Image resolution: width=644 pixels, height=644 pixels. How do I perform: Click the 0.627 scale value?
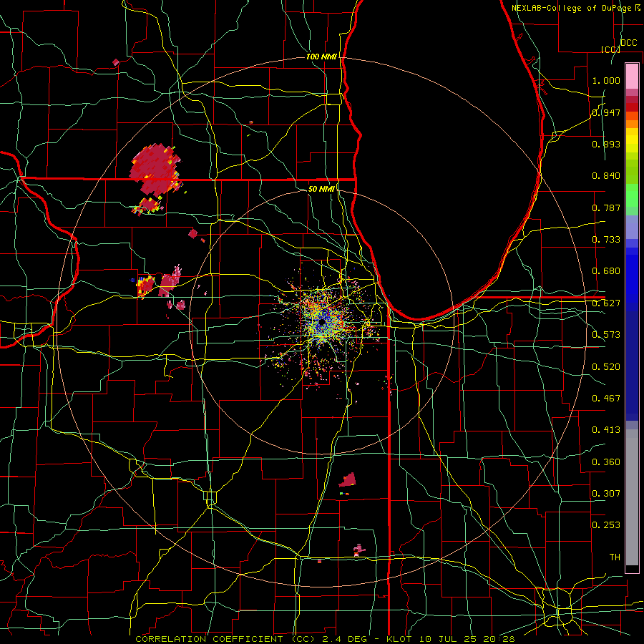(x=606, y=303)
